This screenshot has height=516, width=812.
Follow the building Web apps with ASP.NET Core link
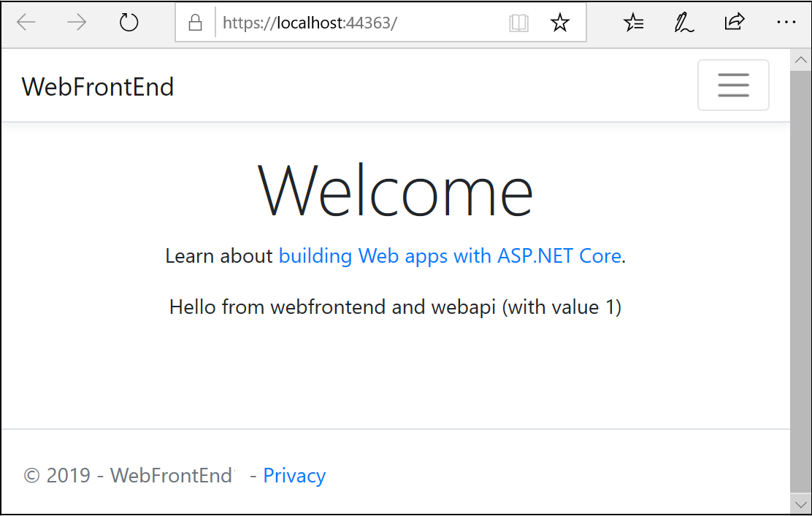(x=450, y=256)
